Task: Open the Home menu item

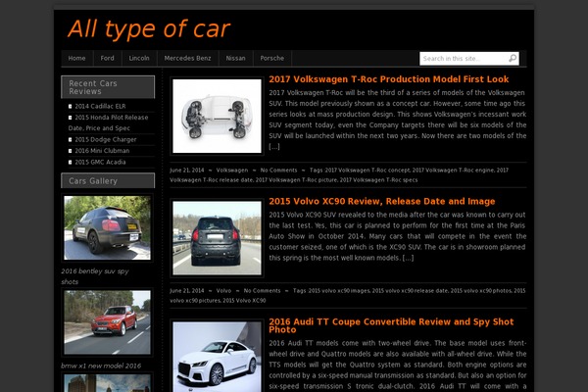Action: [x=76, y=58]
